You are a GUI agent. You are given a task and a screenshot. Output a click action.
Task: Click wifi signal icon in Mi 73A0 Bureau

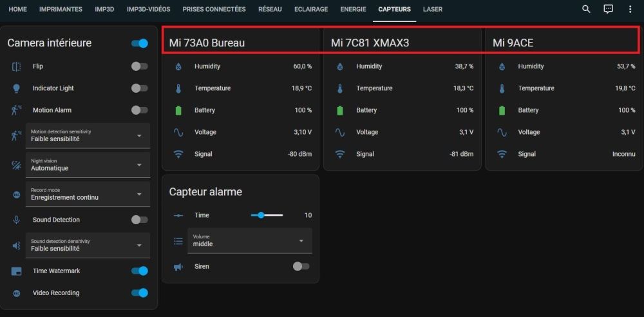pyautogui.click(x=178, y=154)
